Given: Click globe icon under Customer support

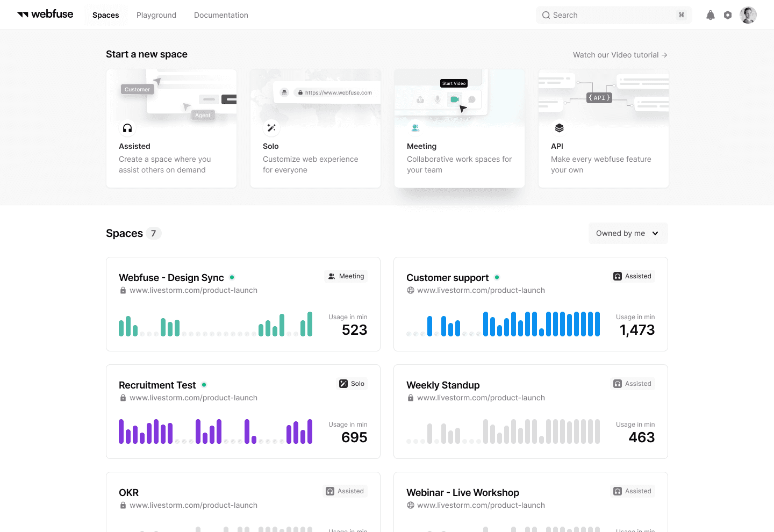Looking at the screenshot, I should [x=411, y=290].
